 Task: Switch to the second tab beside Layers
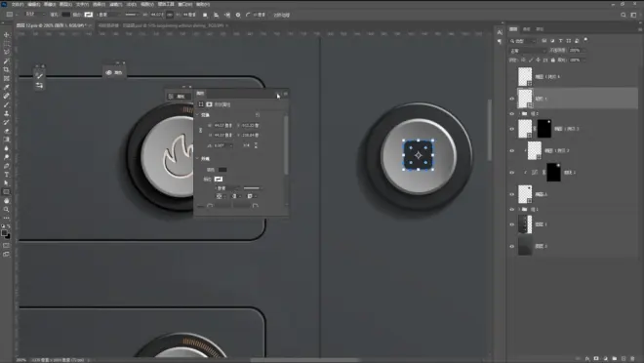[x=527, y=29]
